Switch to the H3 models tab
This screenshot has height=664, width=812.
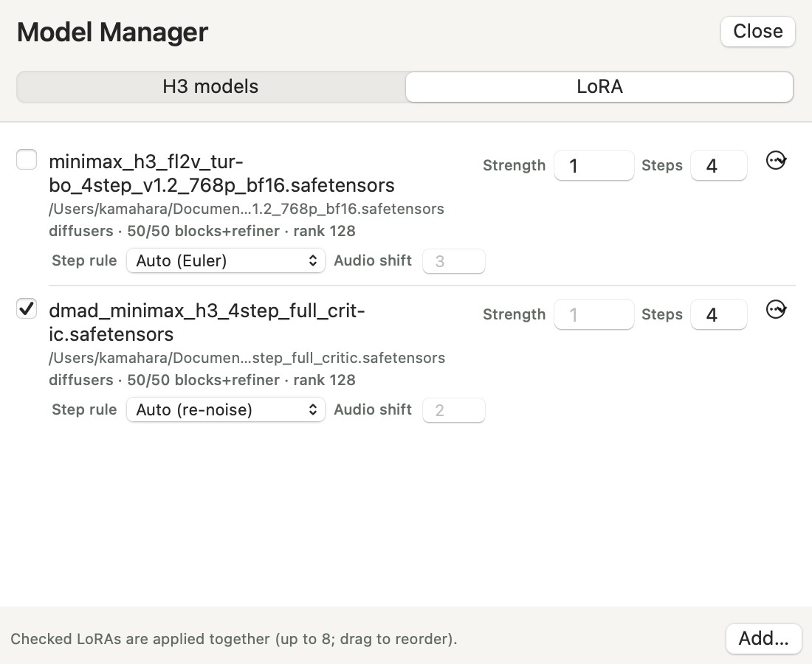tap(210, 86)
